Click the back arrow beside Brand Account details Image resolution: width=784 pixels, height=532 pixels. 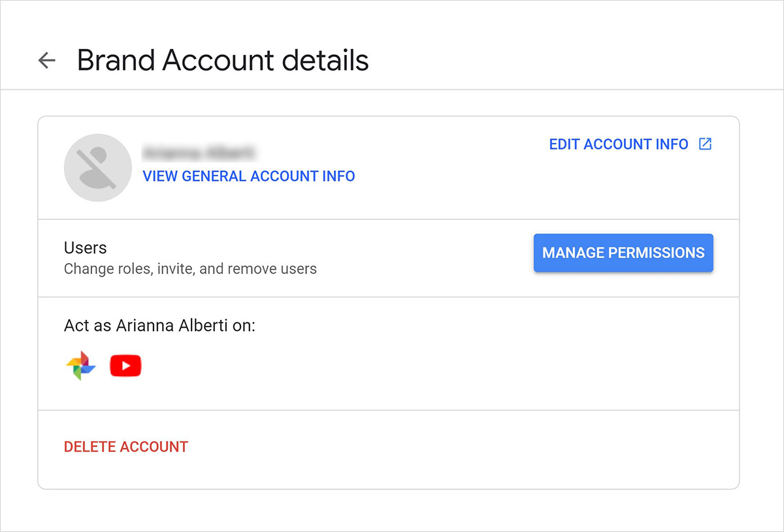click(47, 61)
